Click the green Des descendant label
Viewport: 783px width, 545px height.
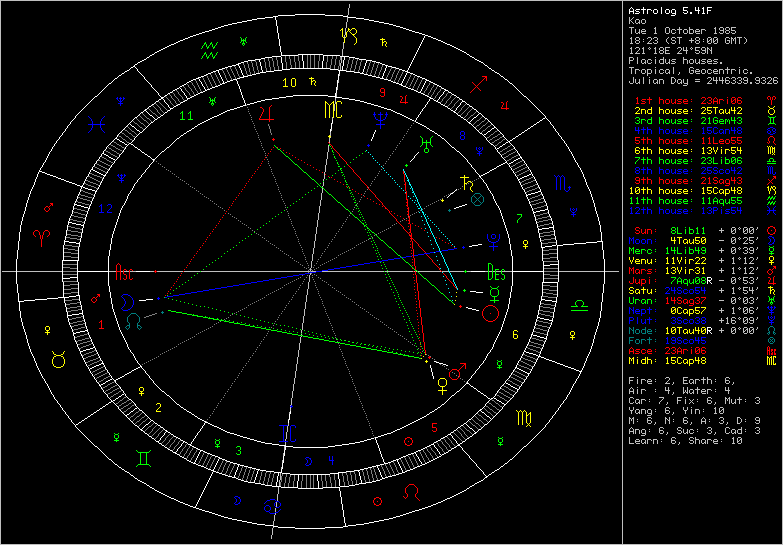coord(495,271)
